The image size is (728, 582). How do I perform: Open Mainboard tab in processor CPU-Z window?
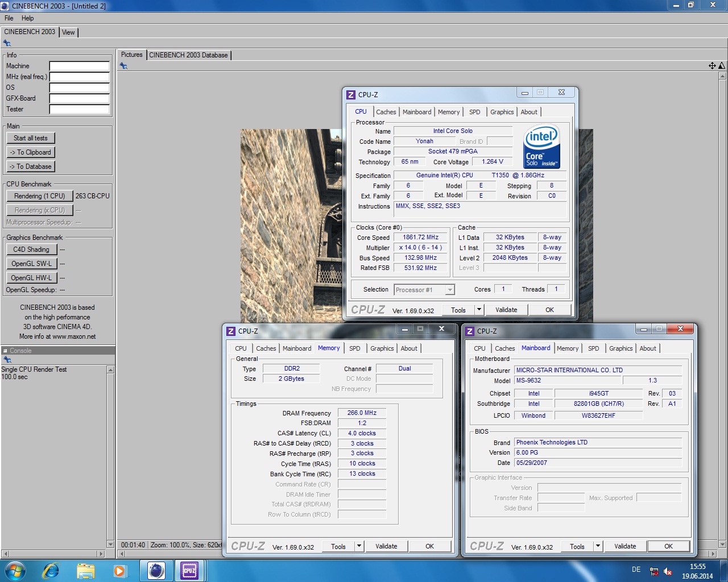(x=417, y=112)
